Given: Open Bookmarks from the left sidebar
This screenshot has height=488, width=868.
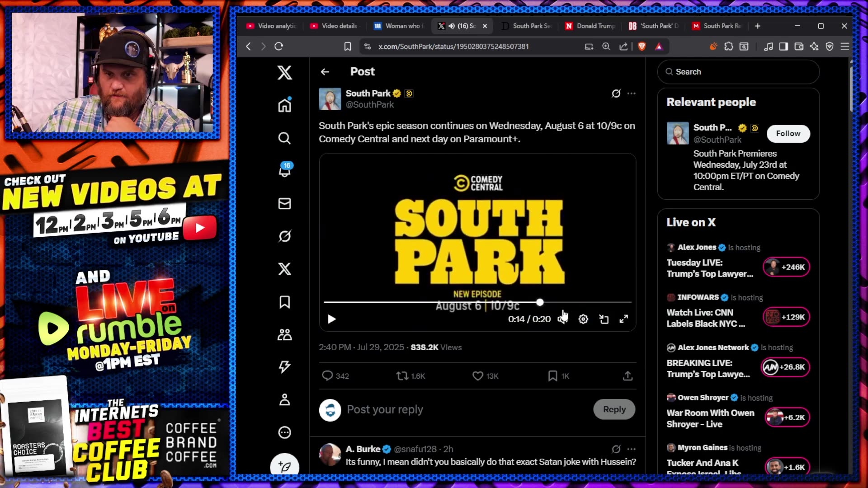Looking at the screenshot, I should [x=284, y=303].
